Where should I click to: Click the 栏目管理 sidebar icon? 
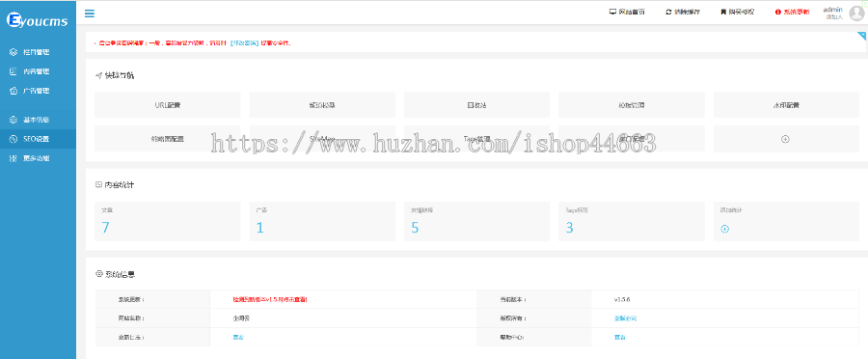[14, 52]
